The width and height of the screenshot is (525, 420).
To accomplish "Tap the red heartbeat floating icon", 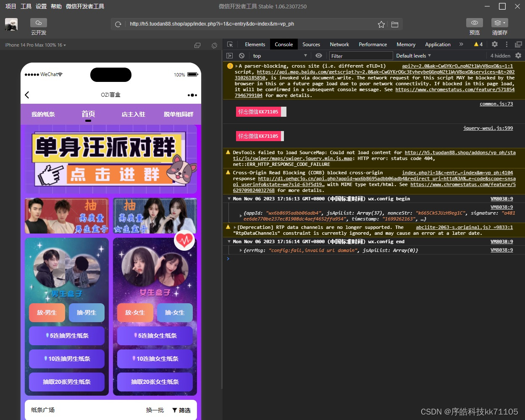I will [184, 240].
